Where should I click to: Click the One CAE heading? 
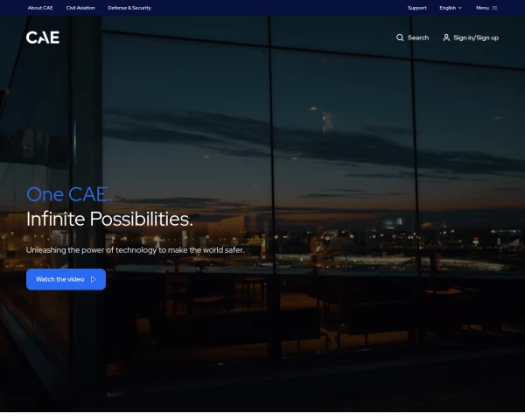(69, 194)
